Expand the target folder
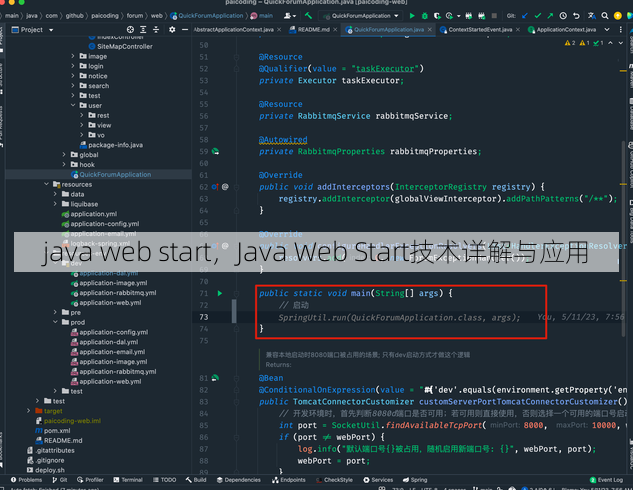 coord(28,410)
